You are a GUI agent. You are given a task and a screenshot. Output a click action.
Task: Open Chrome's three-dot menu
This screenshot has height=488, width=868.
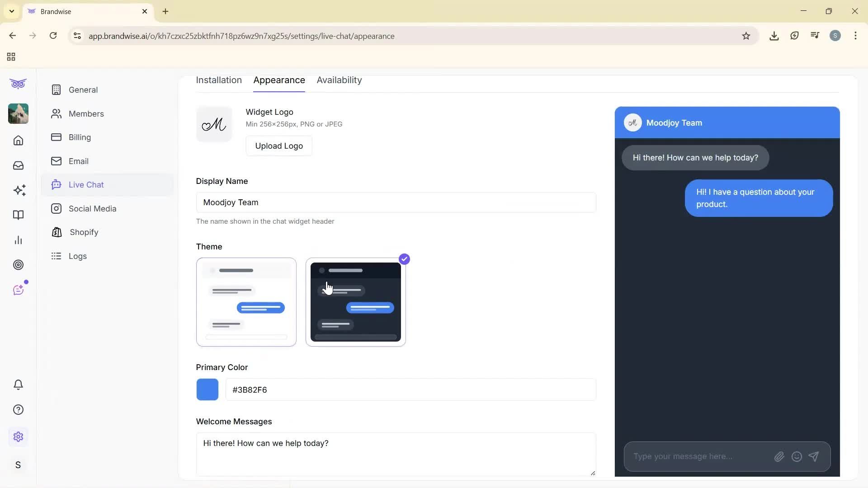(x=856, y=36)
